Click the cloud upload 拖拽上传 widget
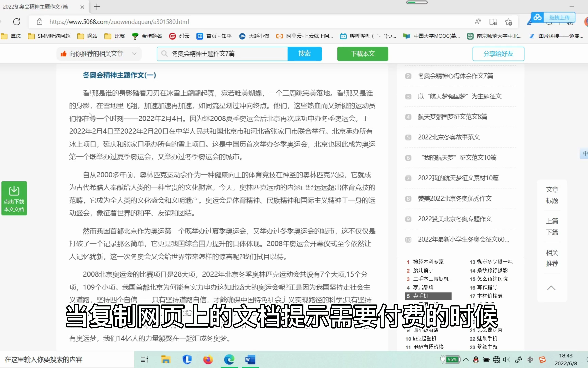Viewport: 588px width, 368px height. pos(553,17)
